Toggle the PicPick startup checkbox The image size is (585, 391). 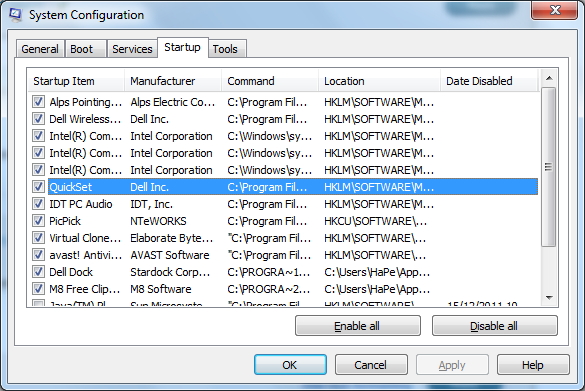click(x=38, y=220)
